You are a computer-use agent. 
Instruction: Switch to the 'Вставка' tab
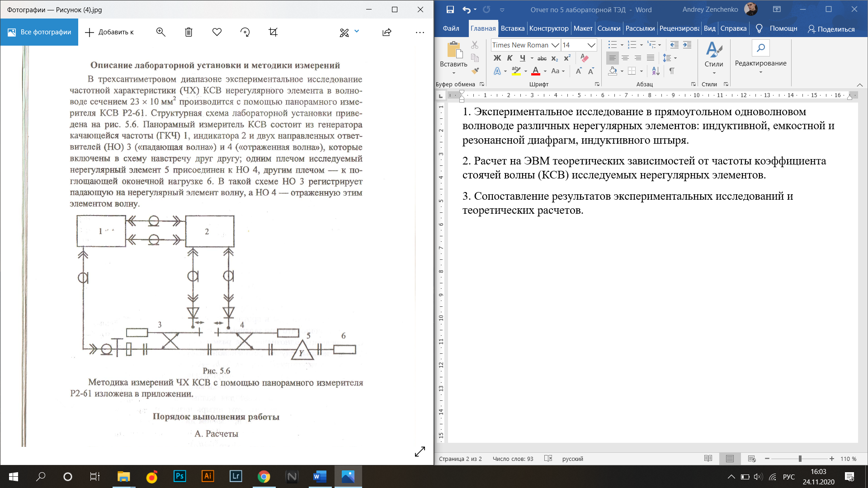click(x=513, y=28)
